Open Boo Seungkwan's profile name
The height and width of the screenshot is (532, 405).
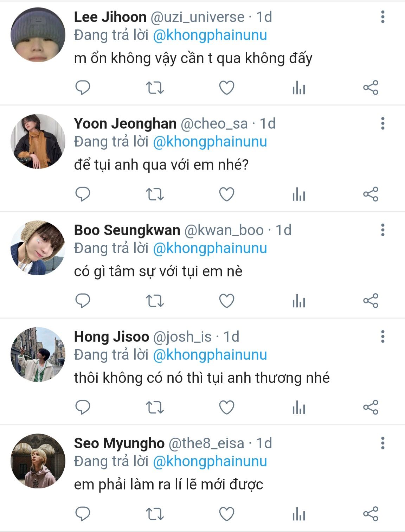click(127, 230)
